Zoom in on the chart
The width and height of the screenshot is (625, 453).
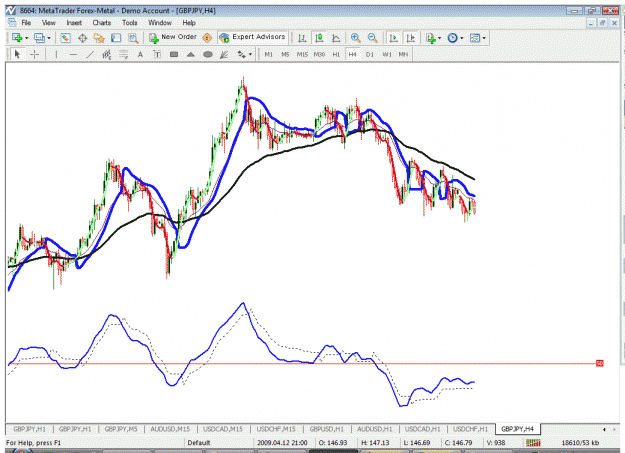(356, 38)
